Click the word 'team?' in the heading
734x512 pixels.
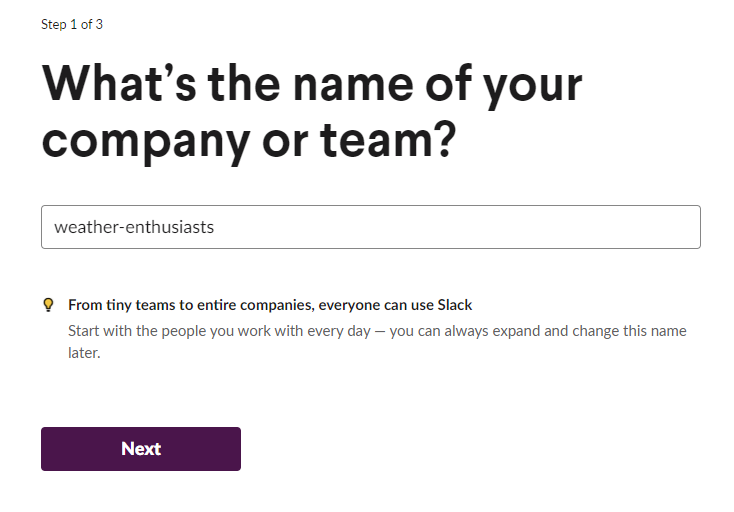pos(388,140)
